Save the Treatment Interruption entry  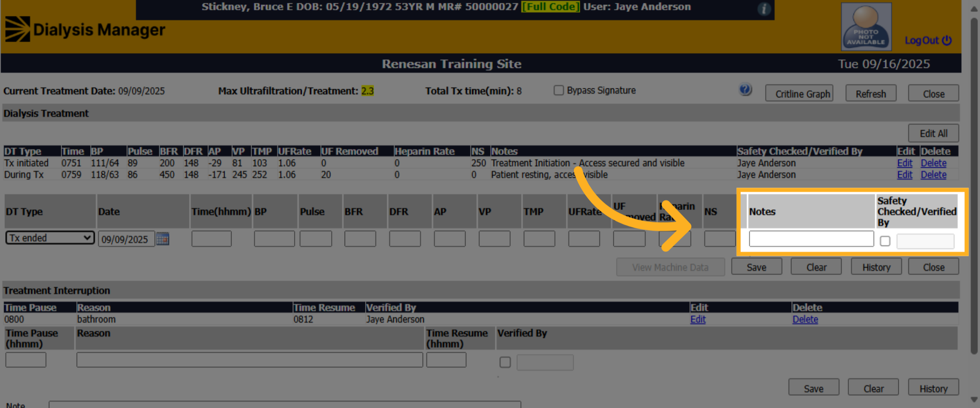pos(814,388)
